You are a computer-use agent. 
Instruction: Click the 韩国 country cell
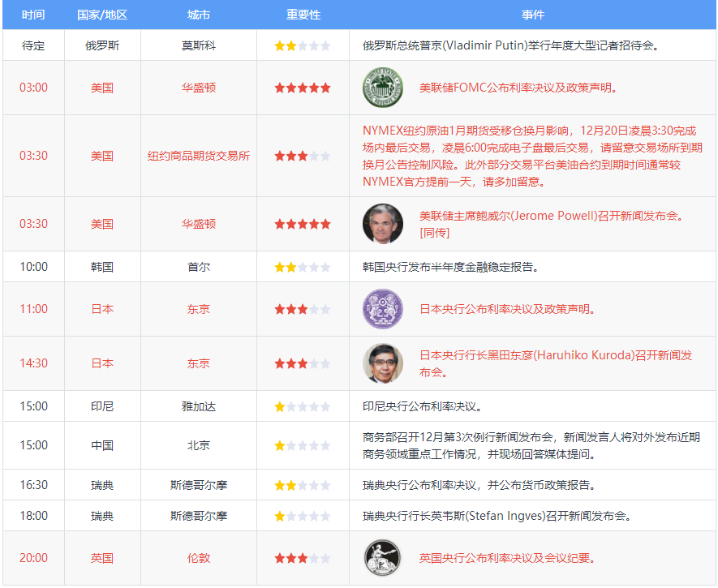point(102,267)
